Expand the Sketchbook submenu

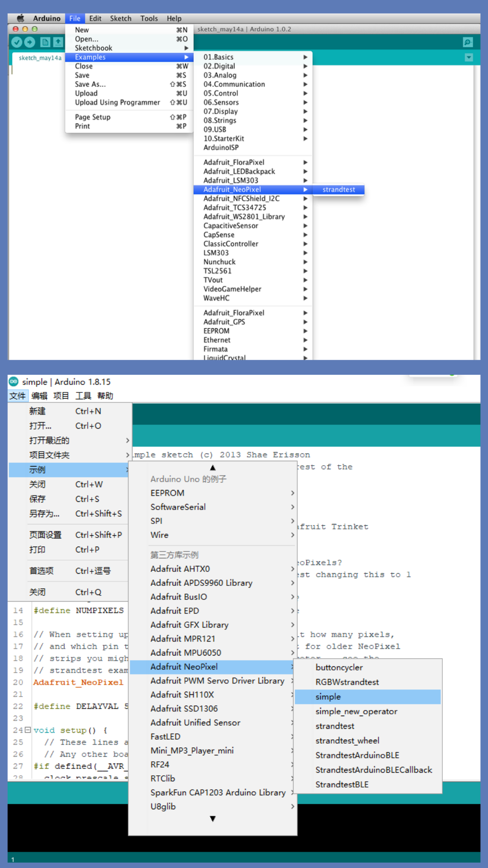click(x=129, y=48)
